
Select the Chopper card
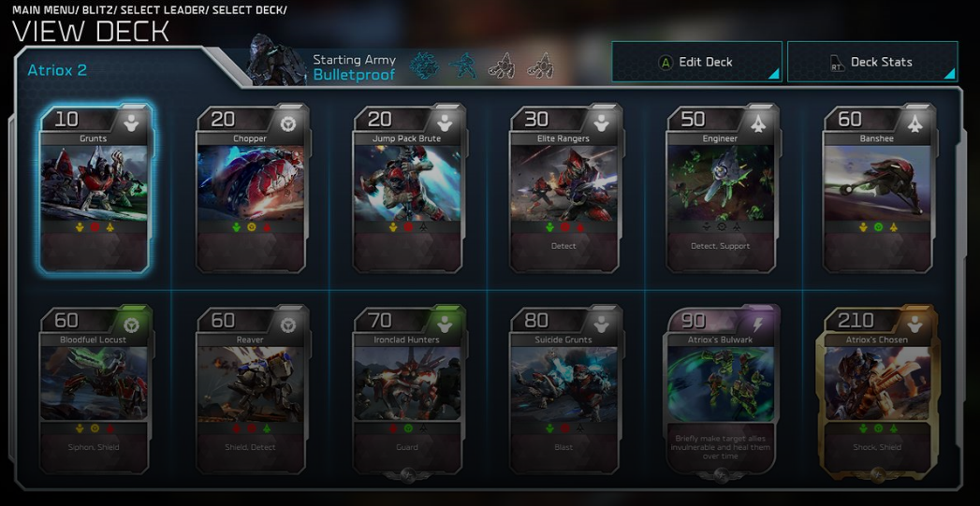[x=252, y=189]
